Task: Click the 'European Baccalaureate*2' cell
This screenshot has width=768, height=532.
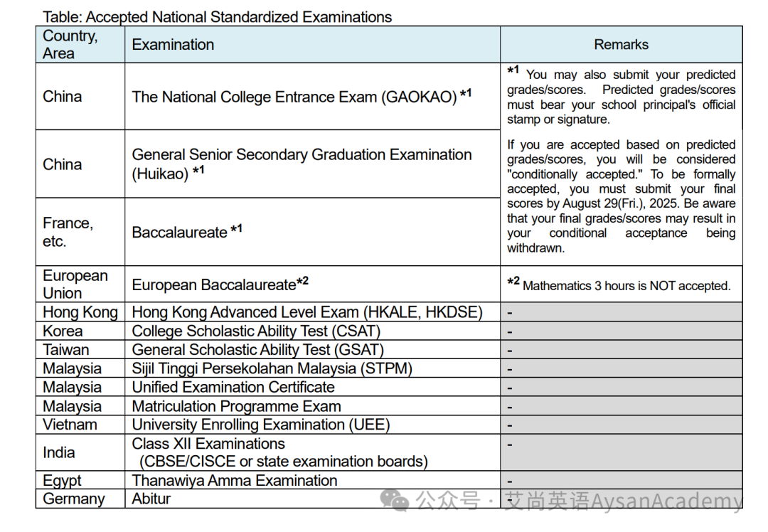Action: (312, 284)
